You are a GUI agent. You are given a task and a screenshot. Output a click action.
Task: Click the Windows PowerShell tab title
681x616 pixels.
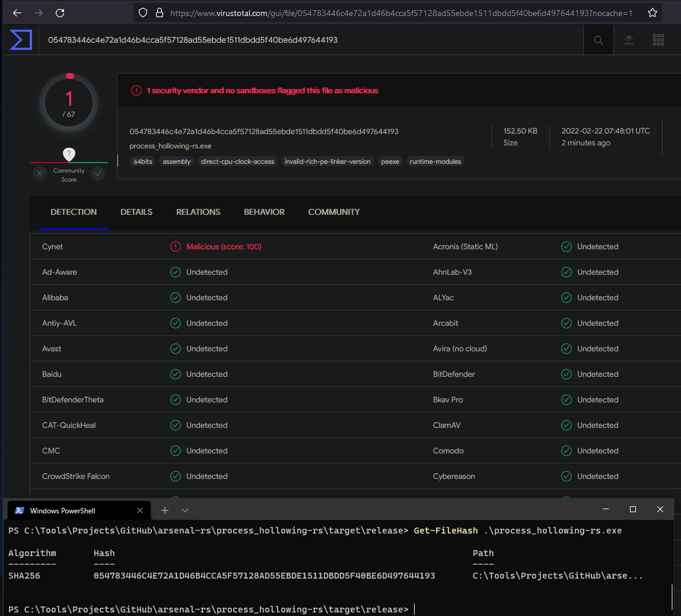pos(62,511)
